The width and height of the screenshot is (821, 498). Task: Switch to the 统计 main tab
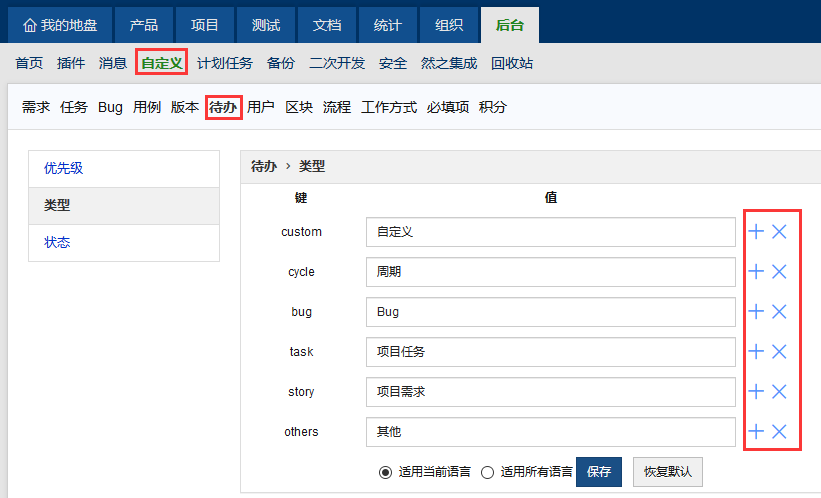tap(387, 25)
